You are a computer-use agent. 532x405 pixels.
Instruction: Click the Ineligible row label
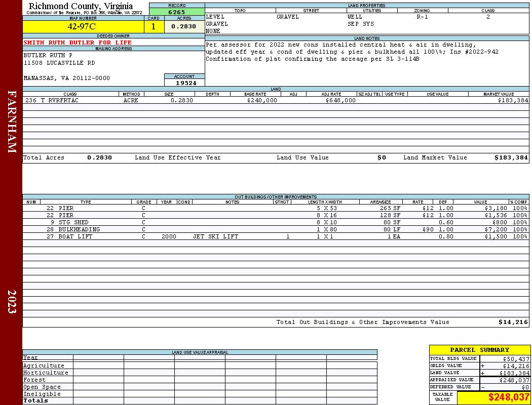[x=42, y=394]
